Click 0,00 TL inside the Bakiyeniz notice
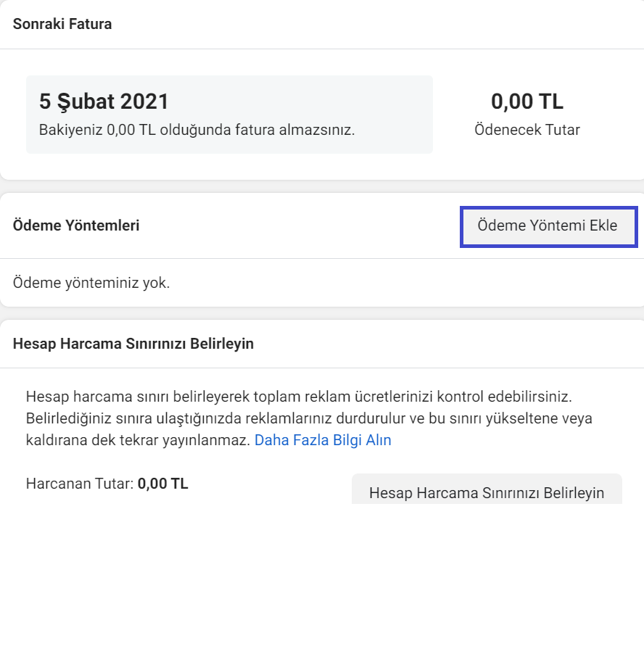 [x=132, y=131]
